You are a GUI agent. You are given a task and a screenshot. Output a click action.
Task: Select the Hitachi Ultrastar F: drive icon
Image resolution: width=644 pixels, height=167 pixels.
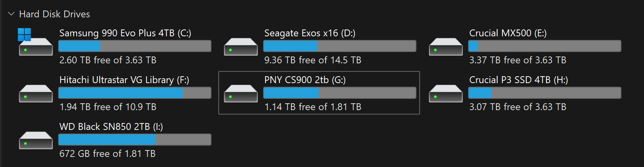point(36,94)
